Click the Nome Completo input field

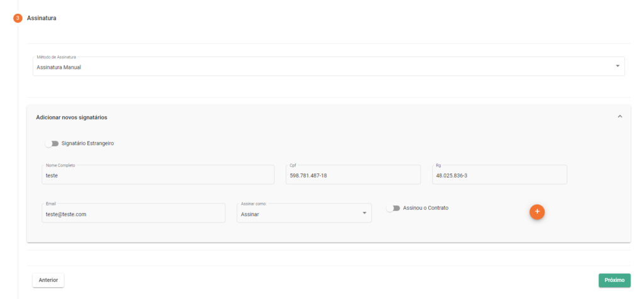pyautogui.click(x=157, y=175)
